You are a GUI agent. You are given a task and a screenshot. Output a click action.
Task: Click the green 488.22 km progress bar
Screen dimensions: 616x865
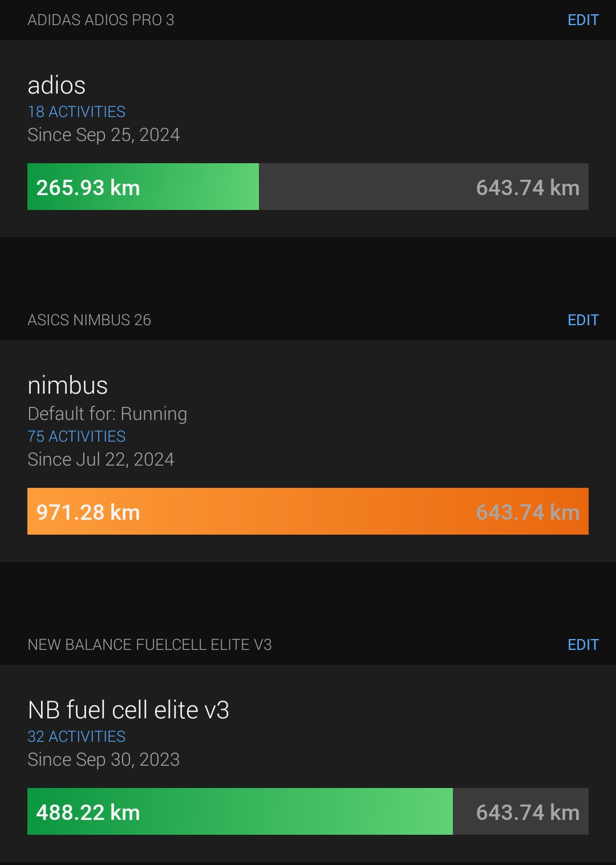(240, 812)
